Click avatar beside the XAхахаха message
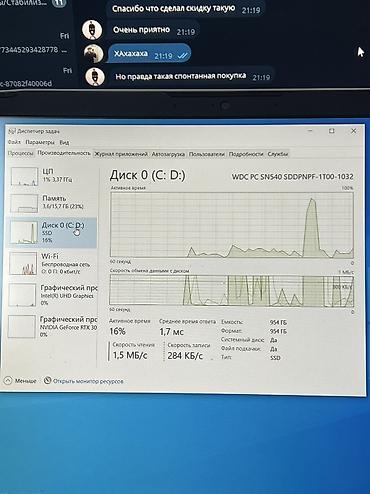 point(93,53)
